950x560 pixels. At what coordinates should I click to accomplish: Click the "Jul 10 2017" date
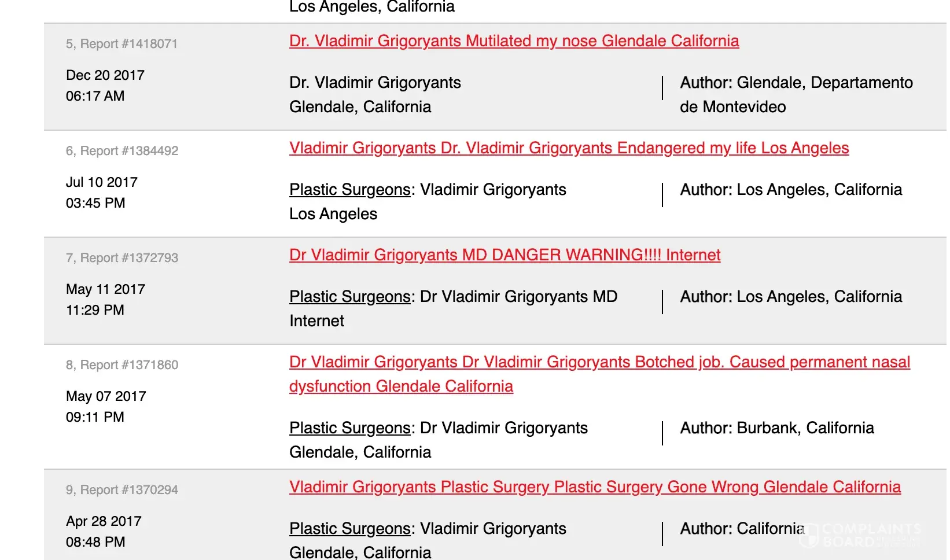[x=101, y=182]
